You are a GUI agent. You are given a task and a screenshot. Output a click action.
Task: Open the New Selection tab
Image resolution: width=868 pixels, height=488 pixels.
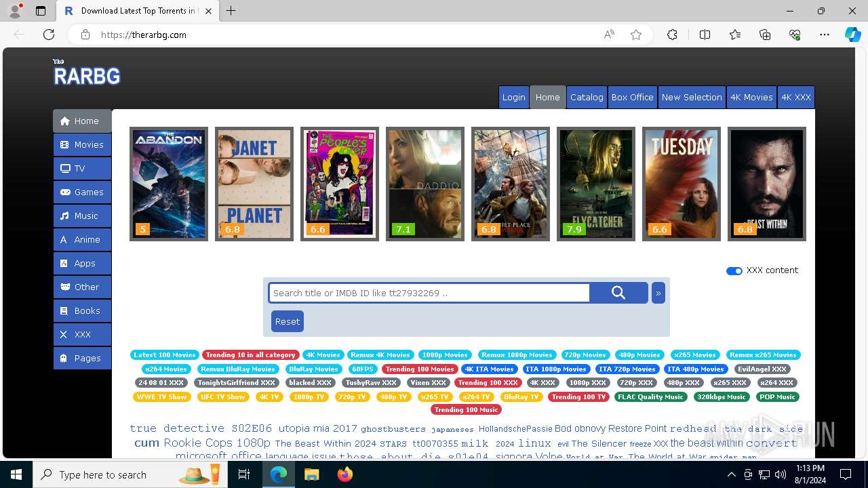point(692,97)
